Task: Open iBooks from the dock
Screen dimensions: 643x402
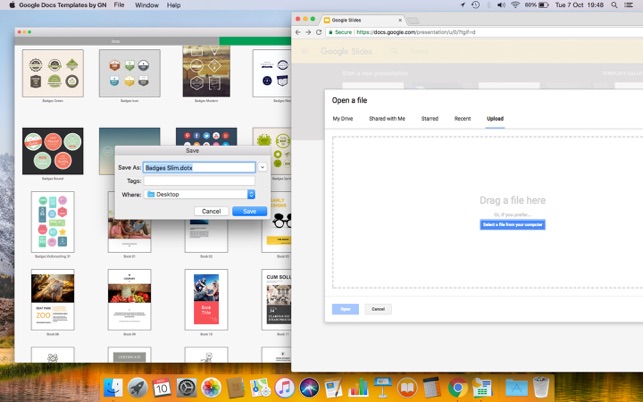Action: click(407, 387)
